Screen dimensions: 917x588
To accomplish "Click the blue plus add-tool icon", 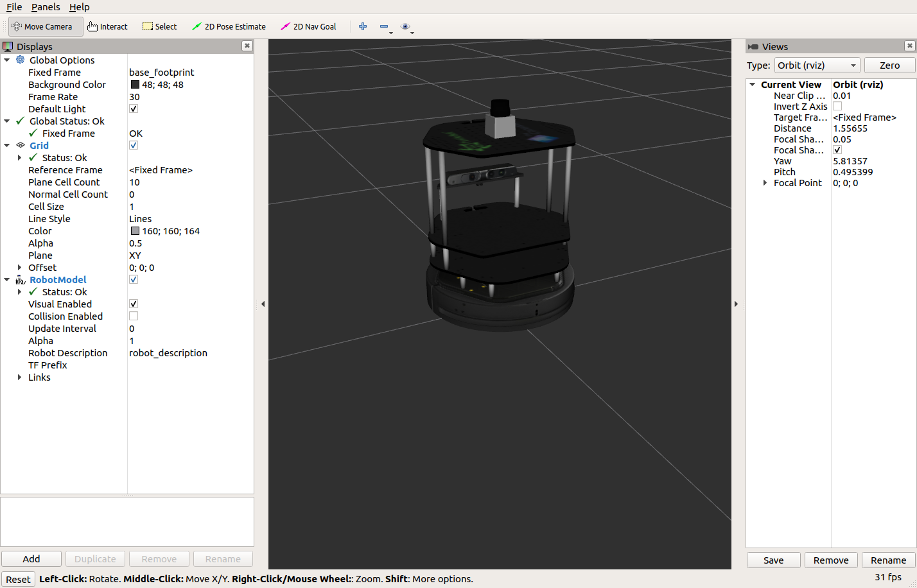I will [x=363, y=26].
